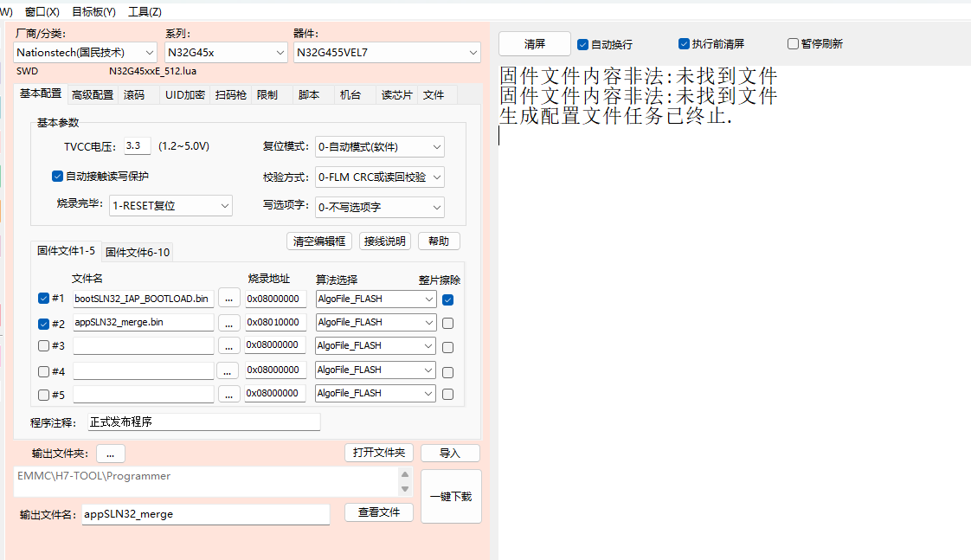This screenshot has height=560, width=971.
Task: Click the browse button for firmware file #2
Action: (228, 323)
